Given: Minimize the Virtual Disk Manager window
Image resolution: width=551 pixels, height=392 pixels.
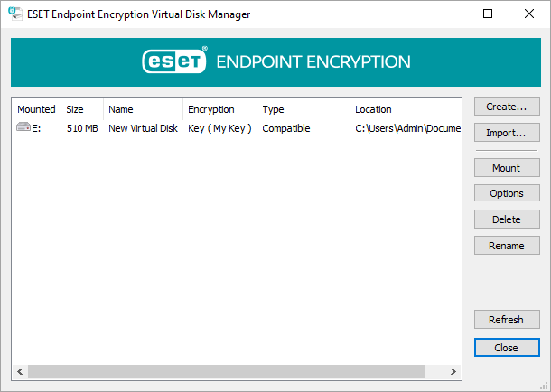Looking at the screenshot, I should [x=447, y=14].
